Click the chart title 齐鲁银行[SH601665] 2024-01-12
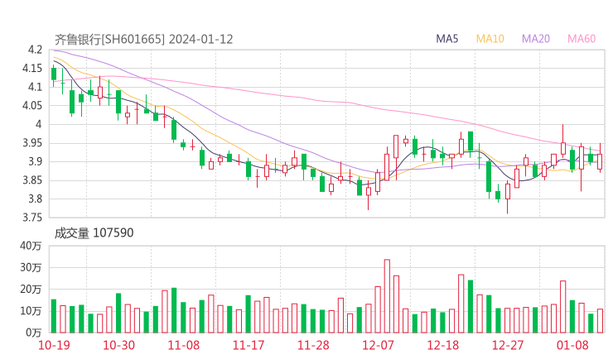Viewport: 613px width, 364px height. [143, 39]
